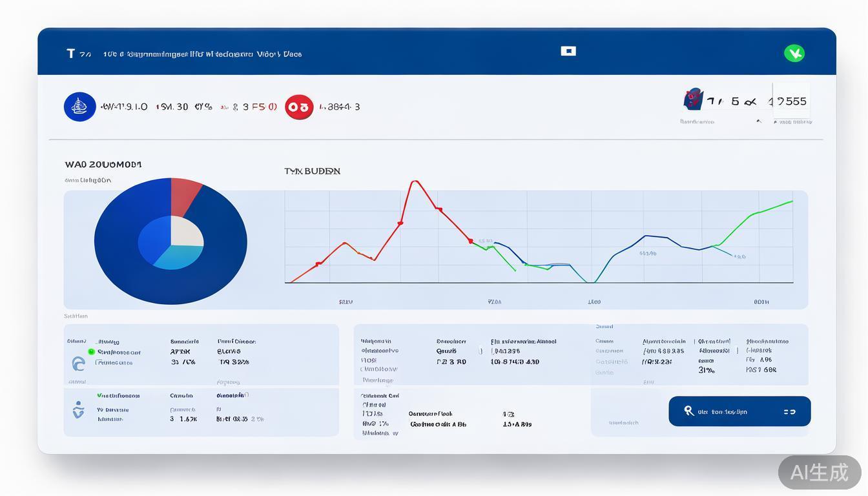Click the blue circular ship logo icon
The width and height of the screenshot is (868, 496).
tap(79, 107)
